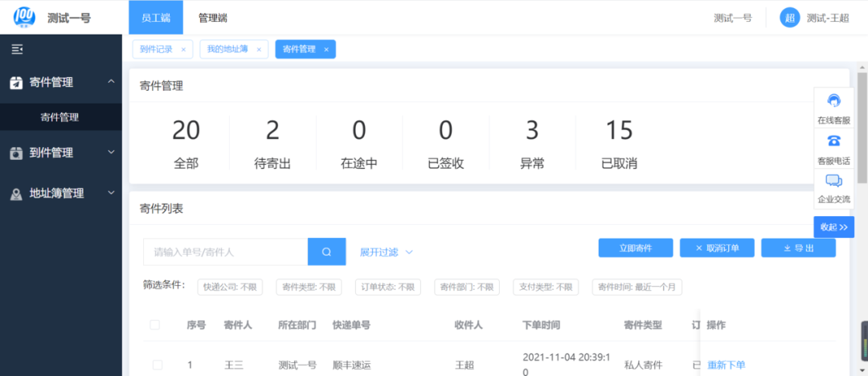Screen dimensions: 868x376
Task: Switch to 管理端 top tab
Action: pyautogui.click(x=212, y=18)
